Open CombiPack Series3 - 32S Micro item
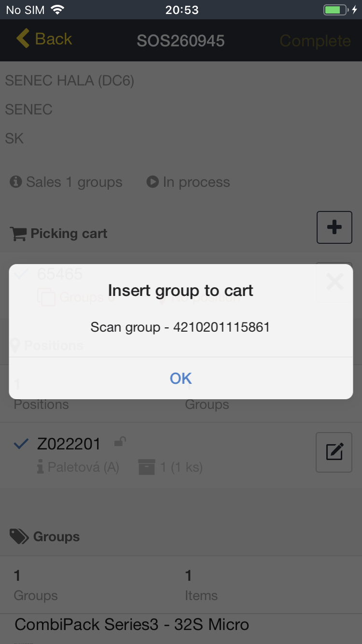 132,625
